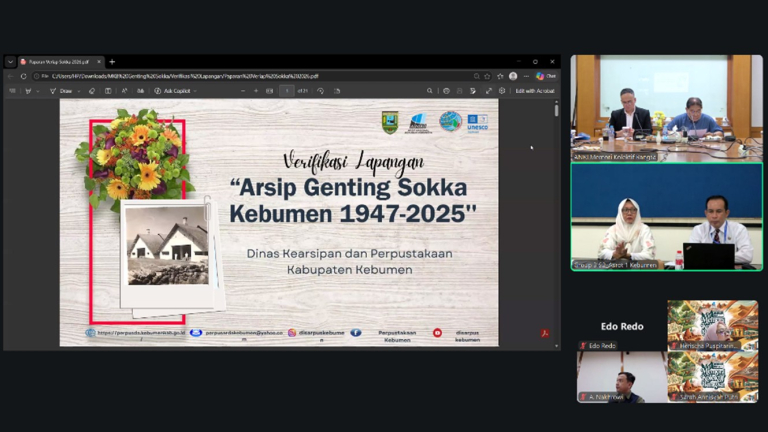Click the rotate page icon
Viewport: 768px width, 432px height.
(x=320, y=91)
